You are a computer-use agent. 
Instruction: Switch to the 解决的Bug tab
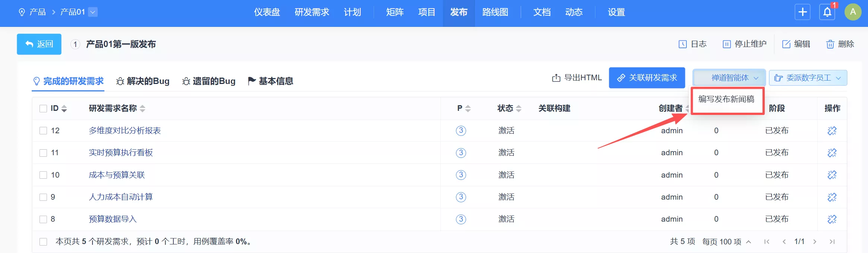click(x=143, y=81)
